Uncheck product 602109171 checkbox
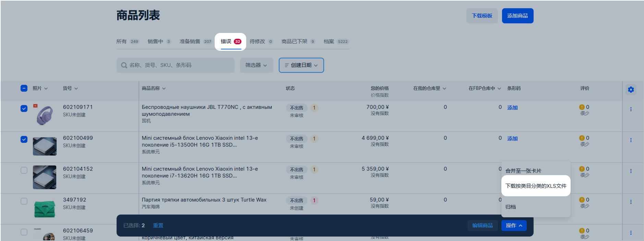 coord(24,108)
